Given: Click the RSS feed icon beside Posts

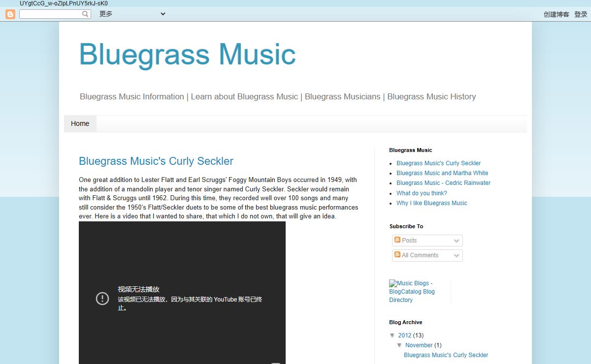Looking at the screenshot, I should (397, 240).
